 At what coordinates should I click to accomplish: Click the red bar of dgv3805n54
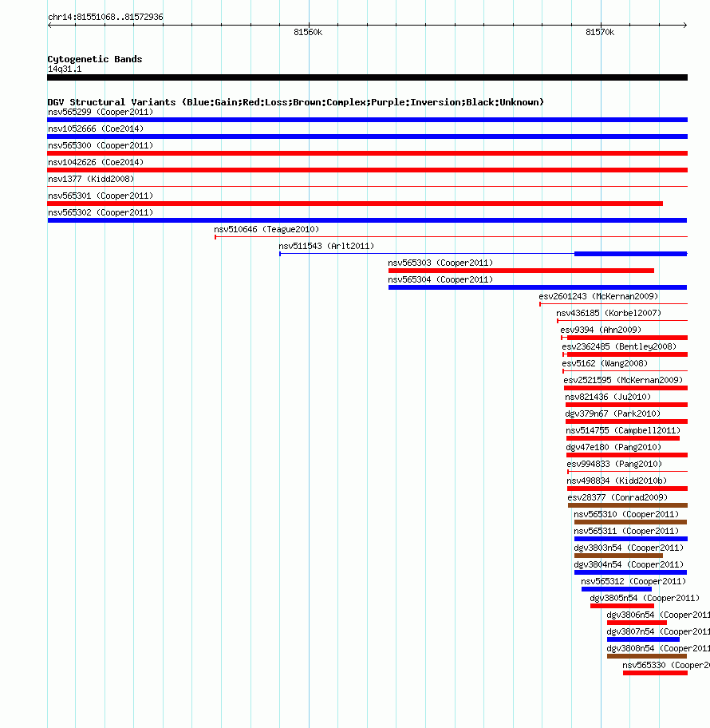622,606
